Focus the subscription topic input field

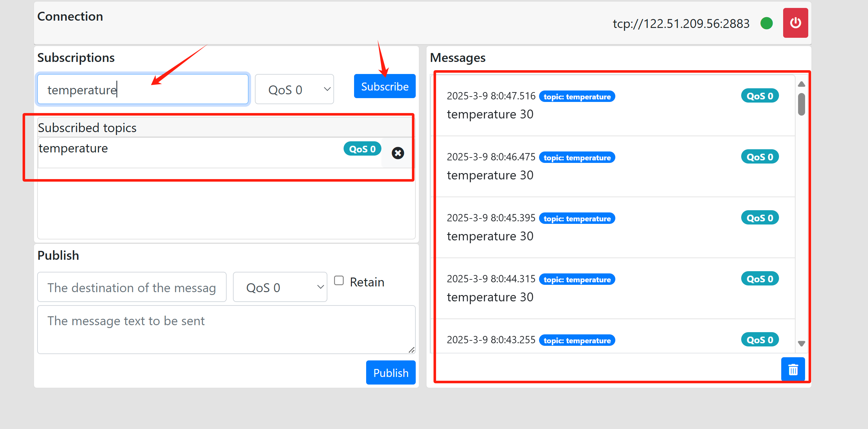143,89
